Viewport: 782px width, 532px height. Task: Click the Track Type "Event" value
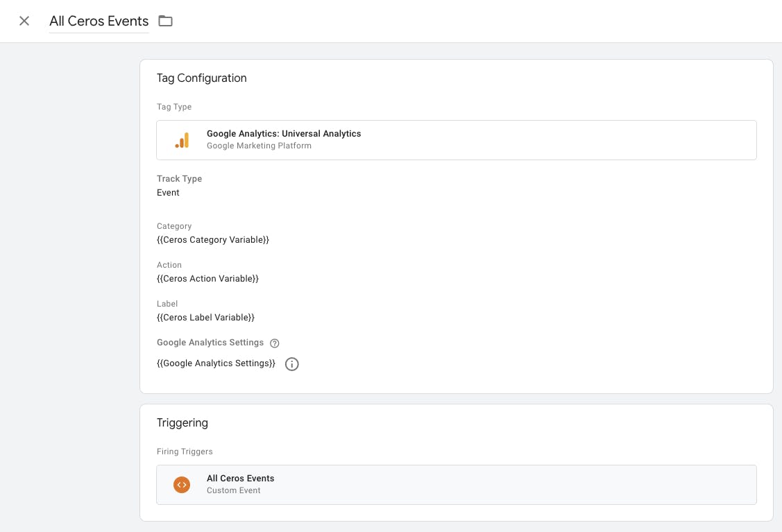pyautogui.click(x=168, y=192)
